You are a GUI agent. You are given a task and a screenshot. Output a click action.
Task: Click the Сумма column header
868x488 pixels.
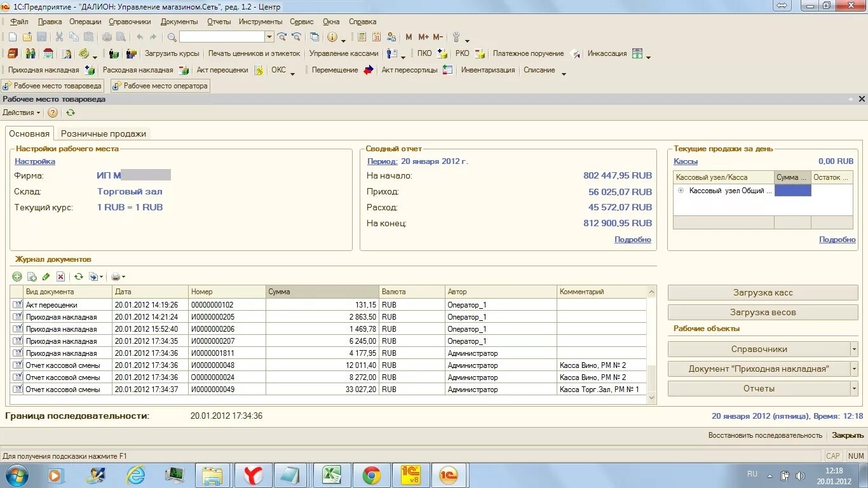(323, 292)
